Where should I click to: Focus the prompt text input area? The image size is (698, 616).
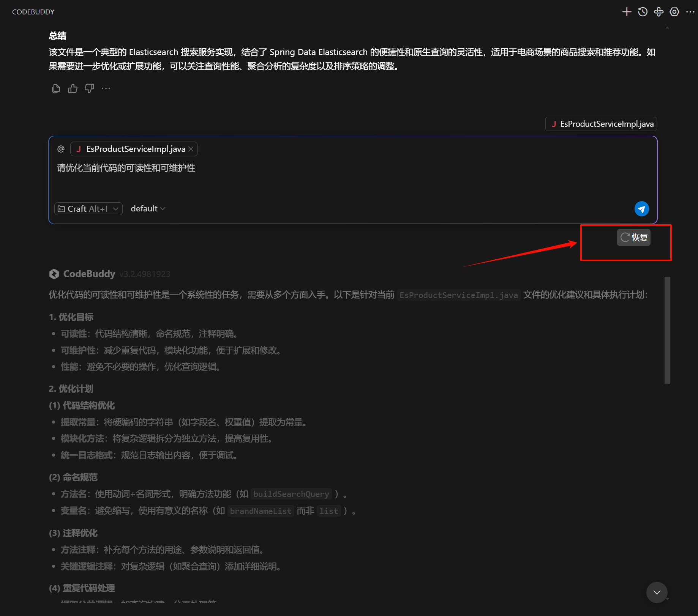(x=342, y=178)
